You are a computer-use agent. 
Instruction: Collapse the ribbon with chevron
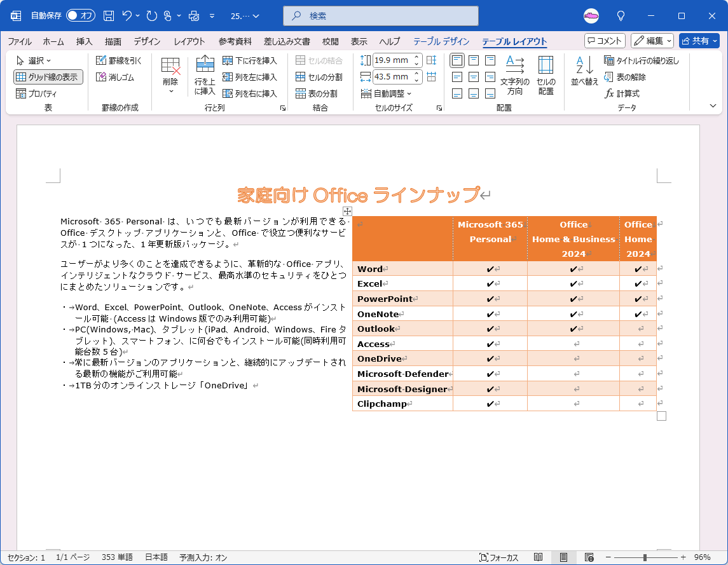point(713,106)
